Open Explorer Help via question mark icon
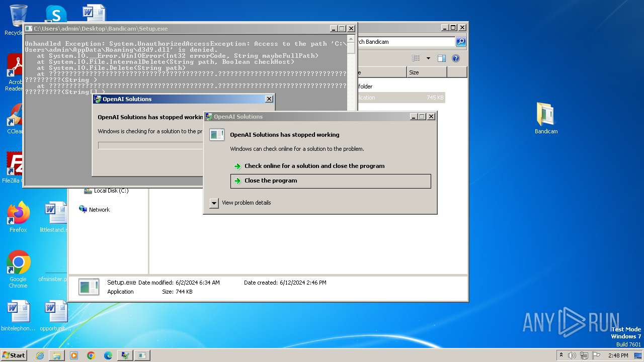 [456, 58]
